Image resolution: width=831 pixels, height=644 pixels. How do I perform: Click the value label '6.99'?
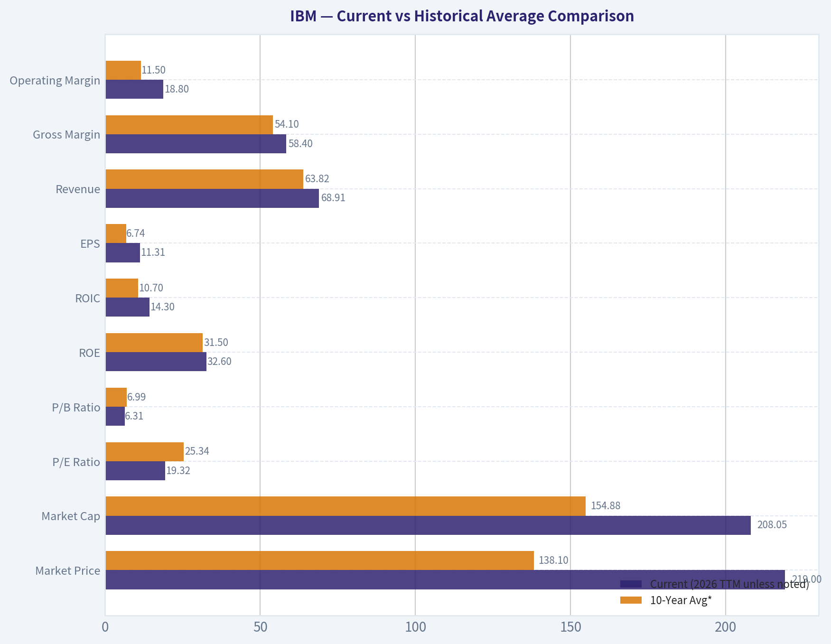[137, 397]
